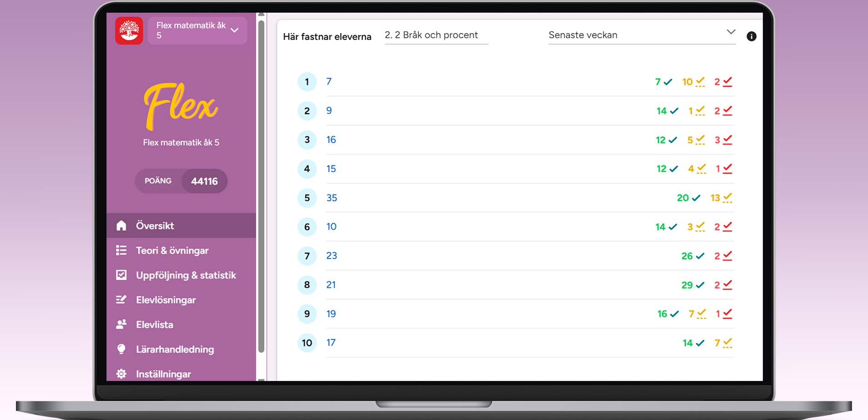Click the house icon for Översikt
The image size is (868, 420).
point(121,225)
